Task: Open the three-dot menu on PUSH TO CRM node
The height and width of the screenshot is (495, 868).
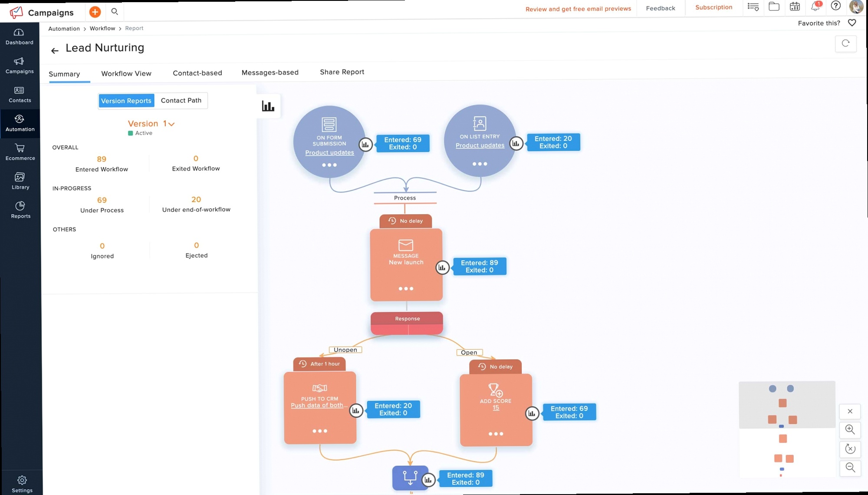Action: pos(320,431)
